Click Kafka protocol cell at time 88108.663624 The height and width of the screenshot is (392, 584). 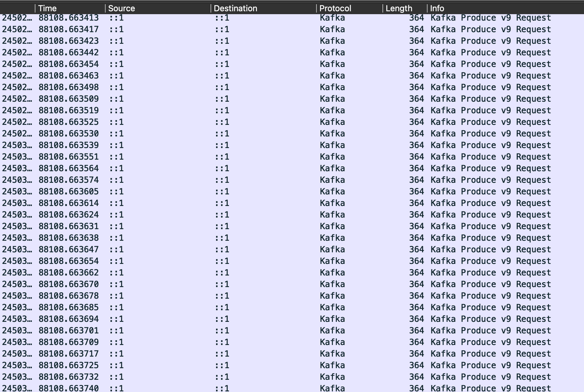point(332,215)
